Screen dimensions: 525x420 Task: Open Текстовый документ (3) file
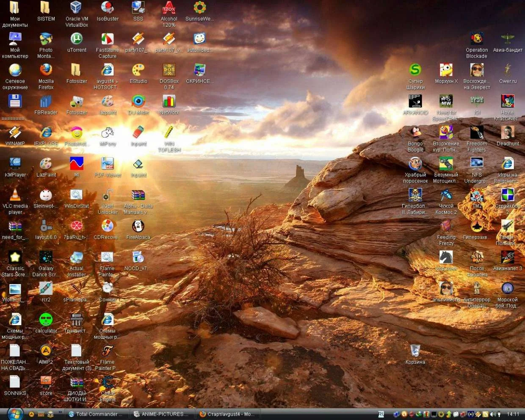pos(77,357)
